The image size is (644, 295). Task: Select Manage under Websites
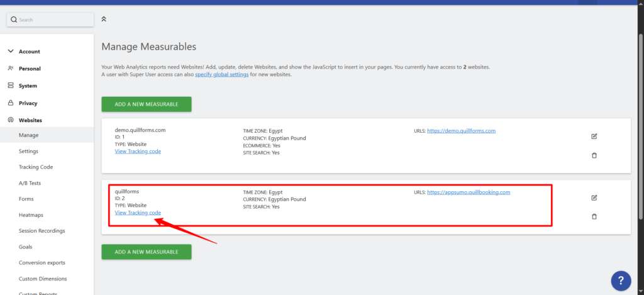point(47,135)
